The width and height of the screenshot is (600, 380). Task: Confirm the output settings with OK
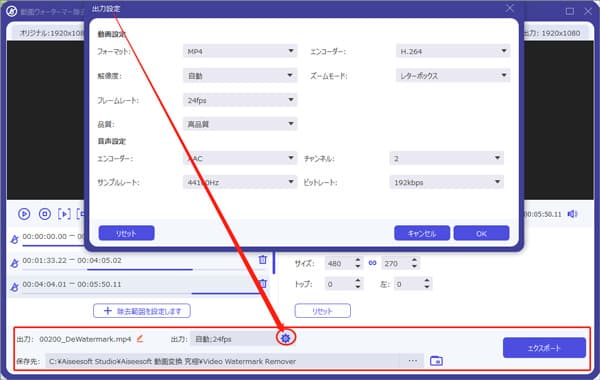click(x=481, y=233)
